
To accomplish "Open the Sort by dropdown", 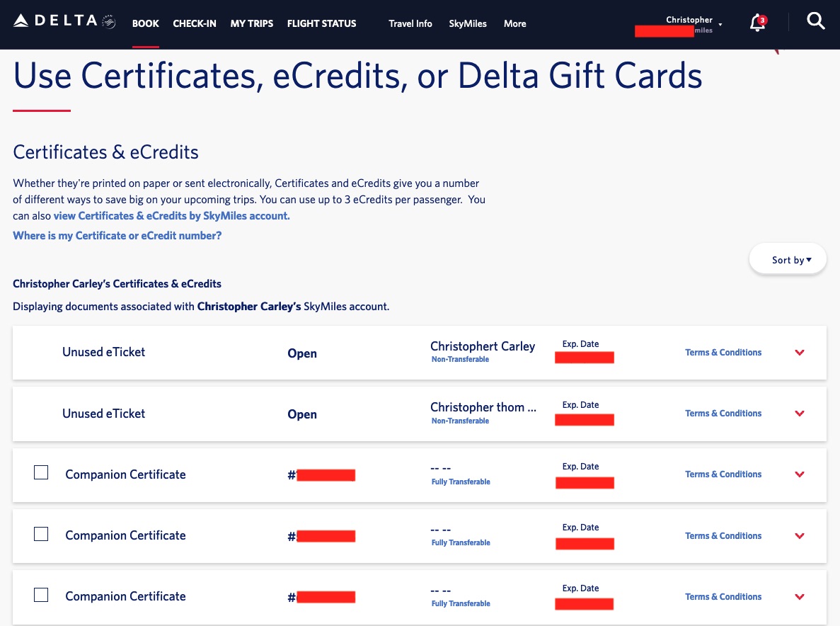I will point(788,259).
